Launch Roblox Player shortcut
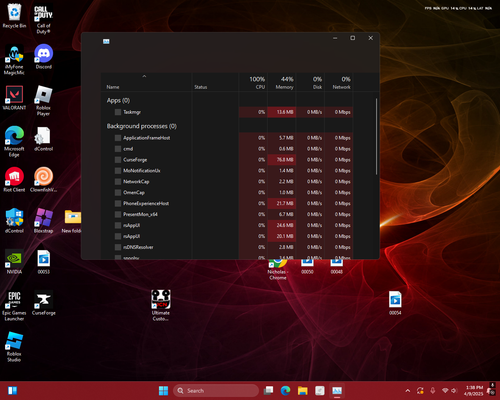Screen dimensions: 500x400 tap(44, 100)
